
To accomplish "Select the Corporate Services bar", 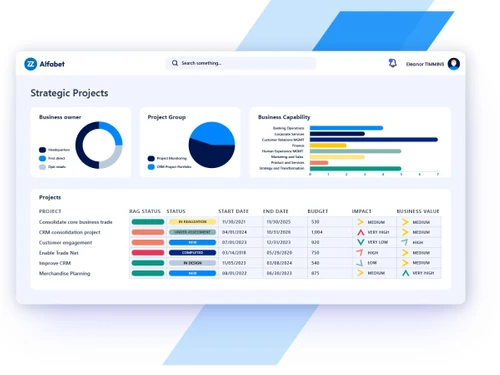I will coord(337,134).
